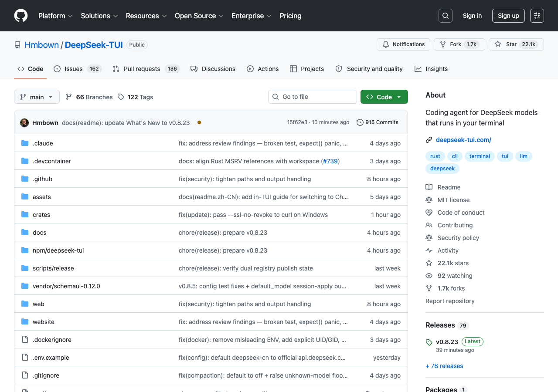
Task: Switch to the Discussions tab
Action: (213, 69)
